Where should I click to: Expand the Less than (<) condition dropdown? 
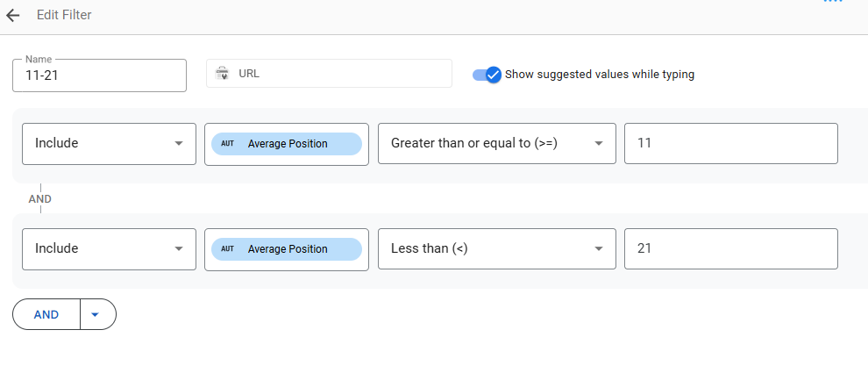coord(496,249)
